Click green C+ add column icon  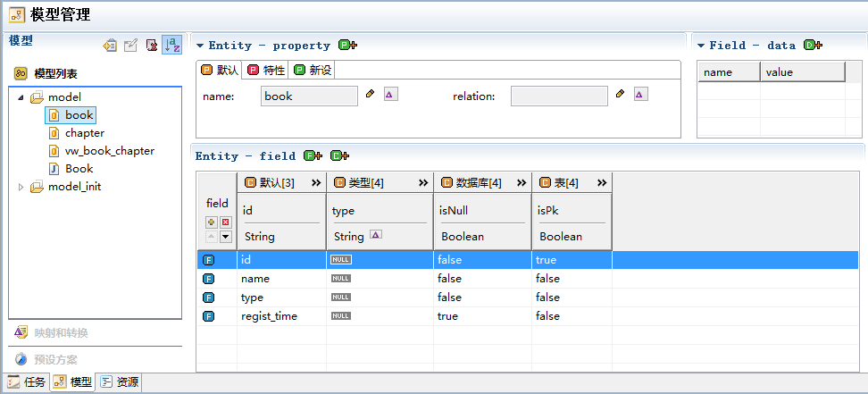coord(339,156)
